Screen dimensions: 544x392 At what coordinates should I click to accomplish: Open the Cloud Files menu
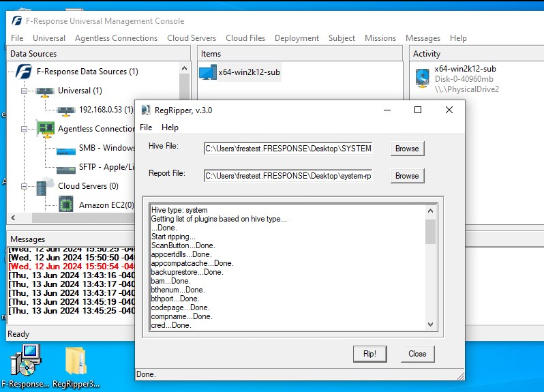(x=245, y=37)
